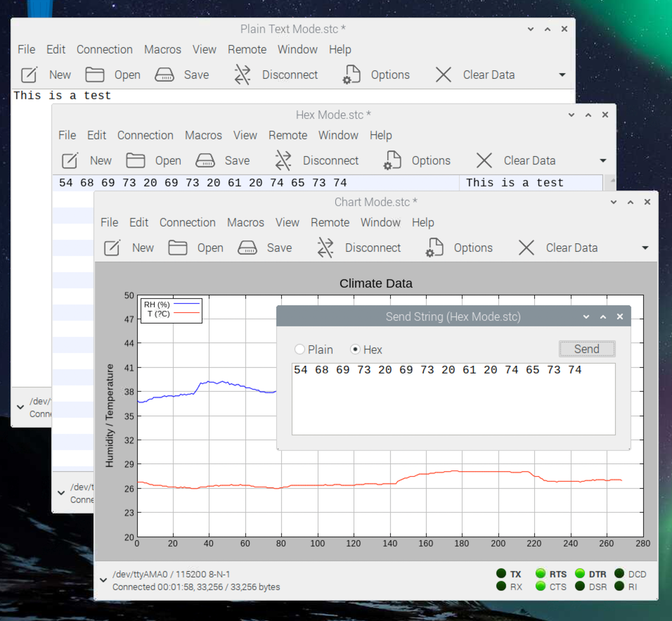
Task: Select the Plain radio button
Action: point(300,350)
